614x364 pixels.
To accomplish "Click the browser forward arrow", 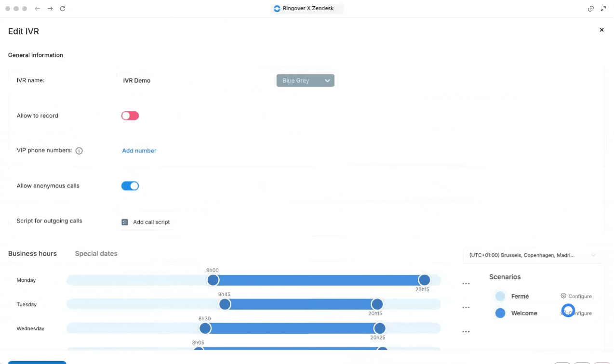I will click(50, 9).
